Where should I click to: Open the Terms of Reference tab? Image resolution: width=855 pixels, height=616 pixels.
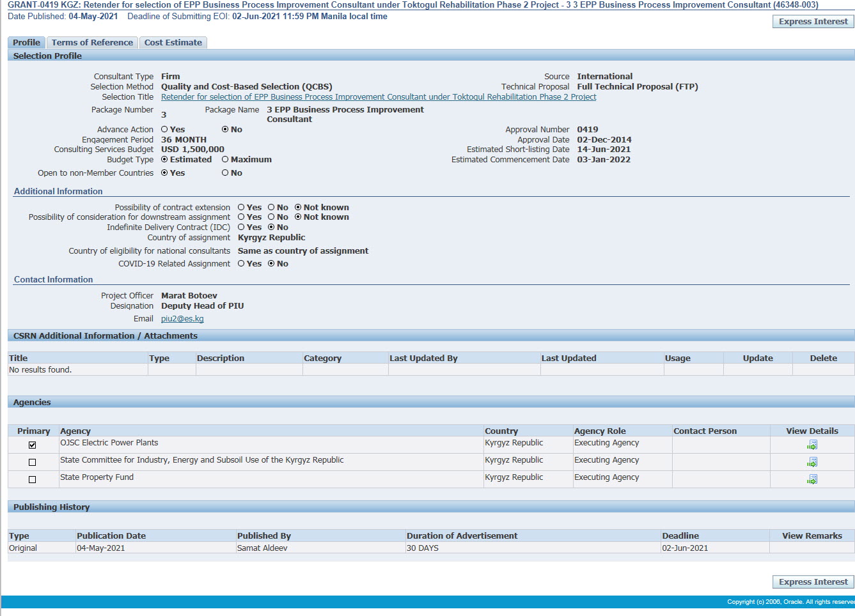(92, 42)
